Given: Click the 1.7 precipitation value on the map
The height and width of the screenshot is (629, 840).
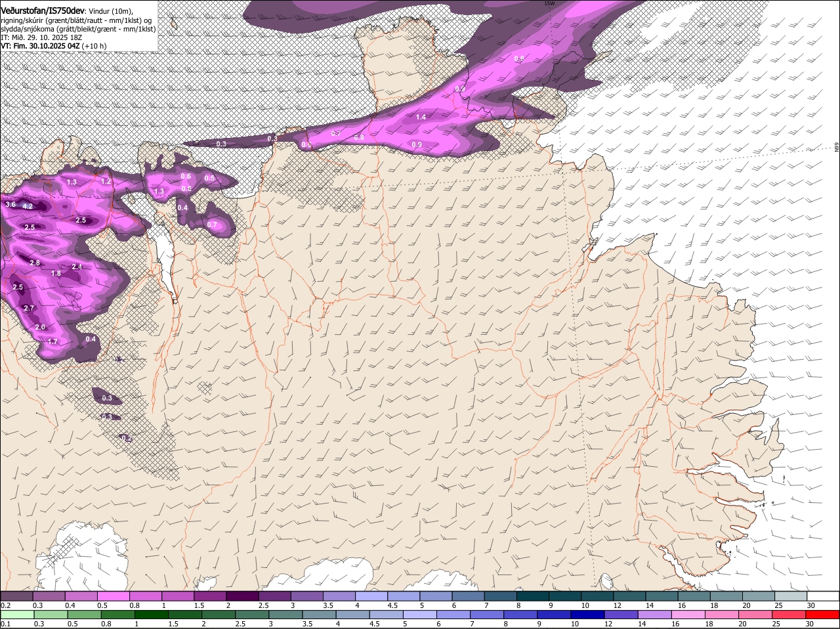Looking at the screenshot, I should tap(53, 341).
